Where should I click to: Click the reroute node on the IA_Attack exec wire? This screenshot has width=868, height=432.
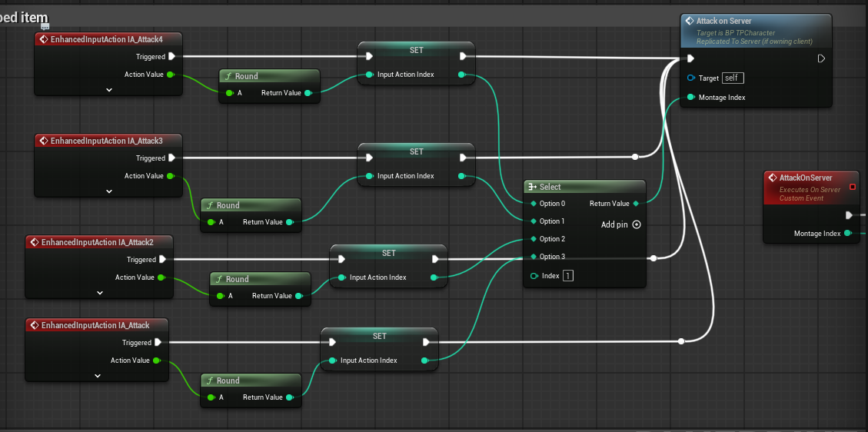click(681, 341)
